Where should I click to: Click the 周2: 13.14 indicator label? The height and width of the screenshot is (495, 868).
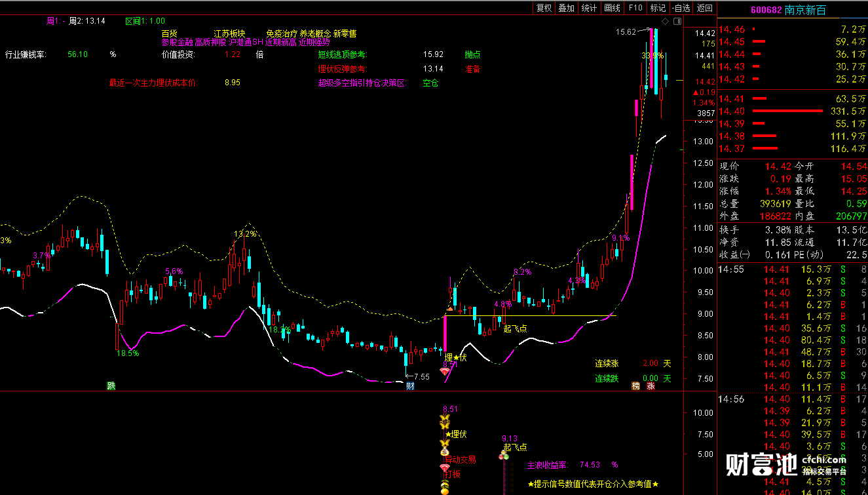pyautogui.click(x=88, y=21)
